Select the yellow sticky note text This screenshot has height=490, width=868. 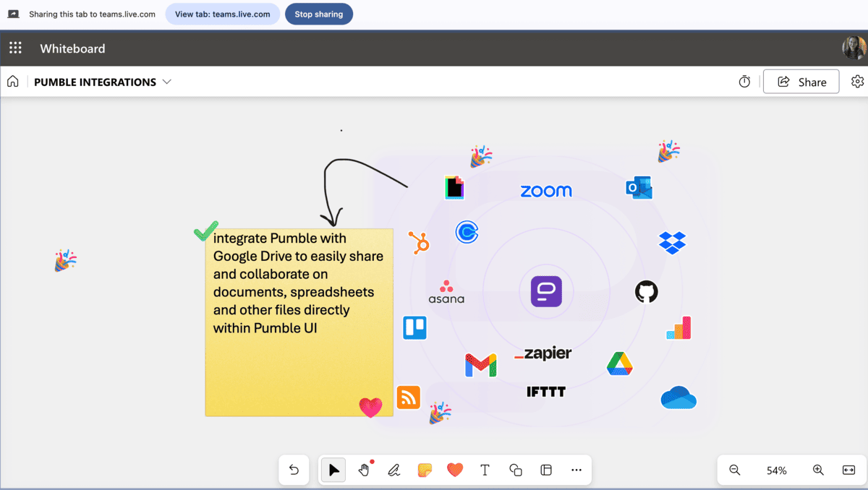(298, 283)
